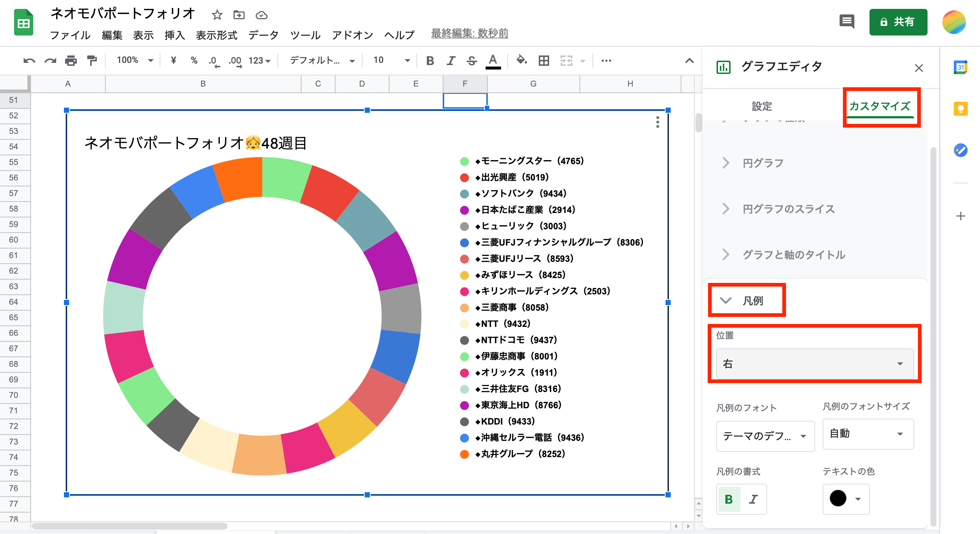This screenshot has width=980, height=534.
Task: Star the document
Action: click(217, 15)
